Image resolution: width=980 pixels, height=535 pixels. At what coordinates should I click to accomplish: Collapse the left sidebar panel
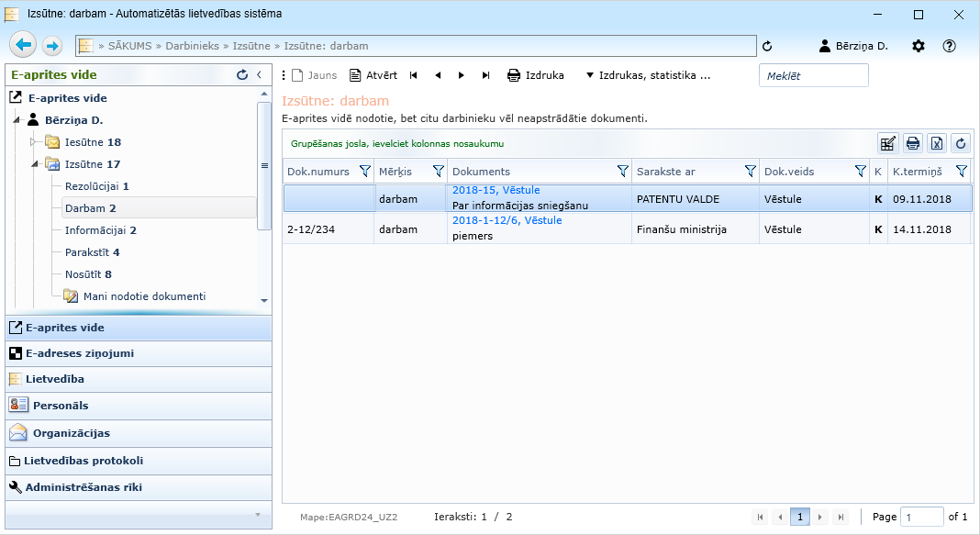tap(260, 75)
